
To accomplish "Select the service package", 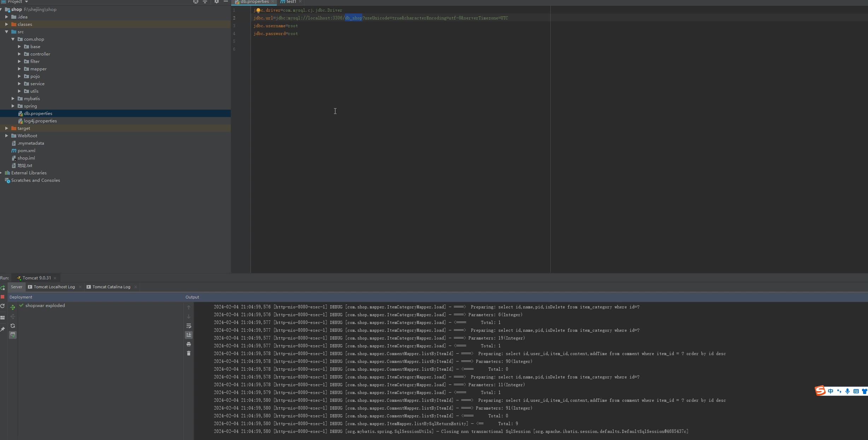I will (x=37, y=83).
